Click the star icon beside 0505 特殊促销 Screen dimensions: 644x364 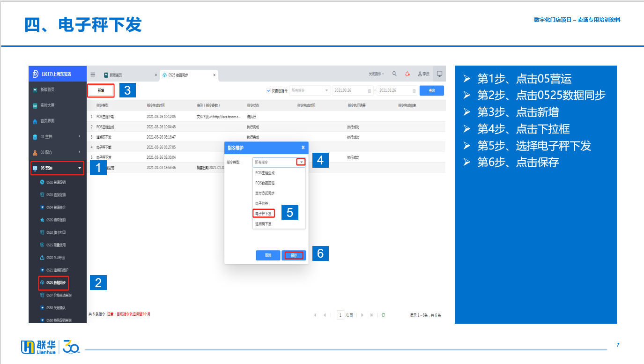click(x=42, y=220)
